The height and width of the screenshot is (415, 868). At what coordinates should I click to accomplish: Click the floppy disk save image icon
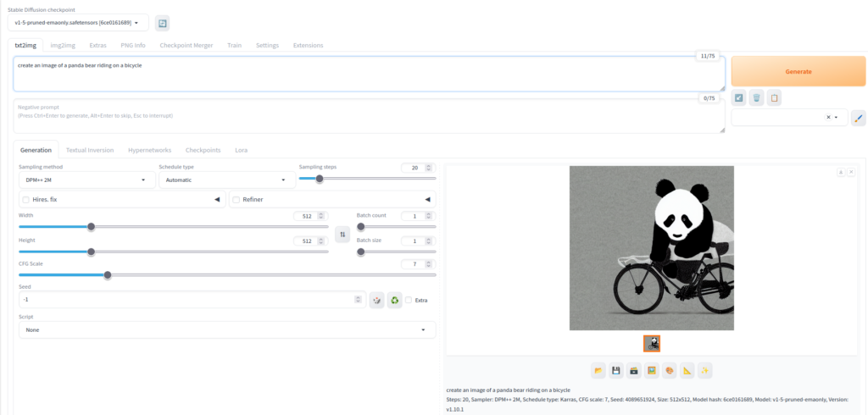coord(616,370)
